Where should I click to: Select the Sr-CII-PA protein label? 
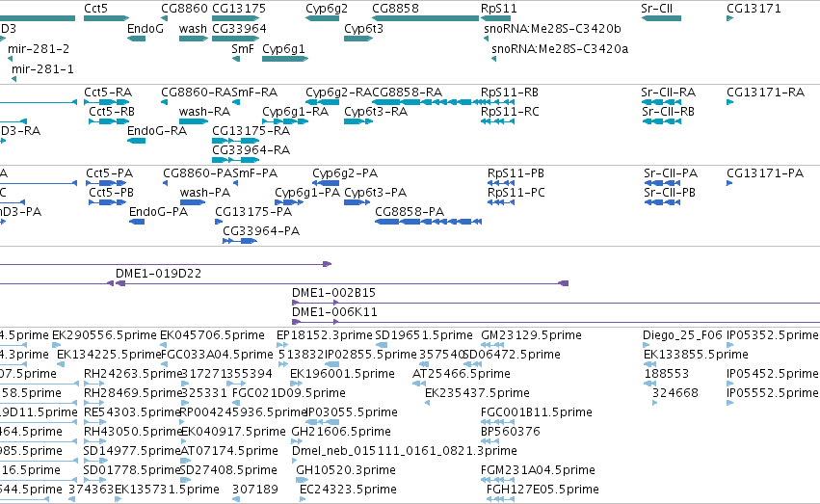tap(671, 173)
